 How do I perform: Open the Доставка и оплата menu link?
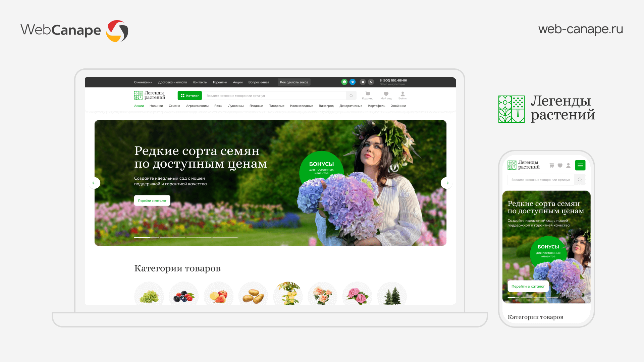pos(172,82)
